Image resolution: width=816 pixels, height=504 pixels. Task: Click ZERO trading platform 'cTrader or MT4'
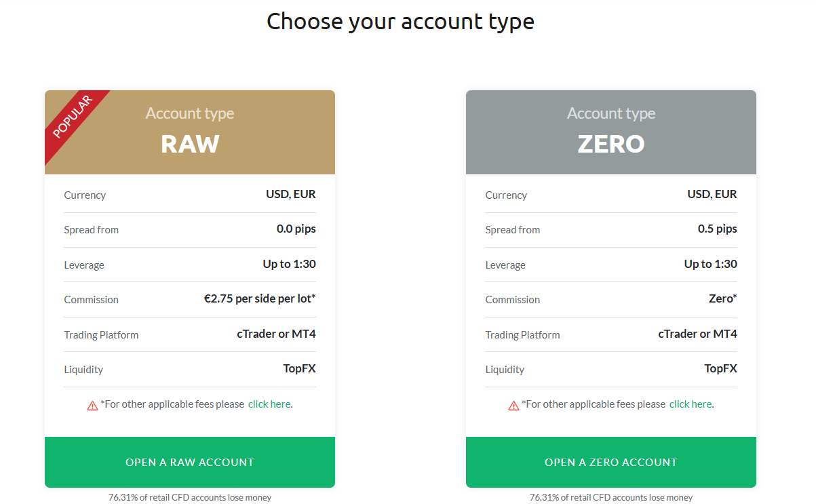pyautogui.click(x=698, y=334)
